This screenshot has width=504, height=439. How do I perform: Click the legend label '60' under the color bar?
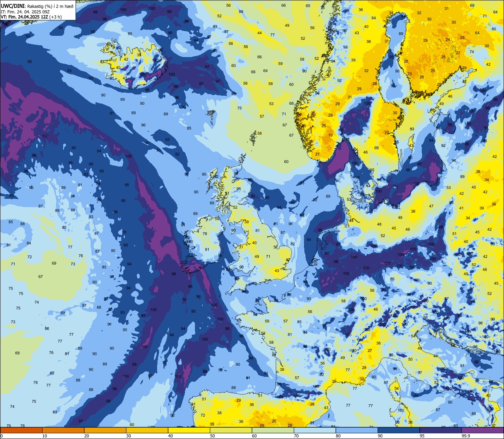[x=254, y=436]
